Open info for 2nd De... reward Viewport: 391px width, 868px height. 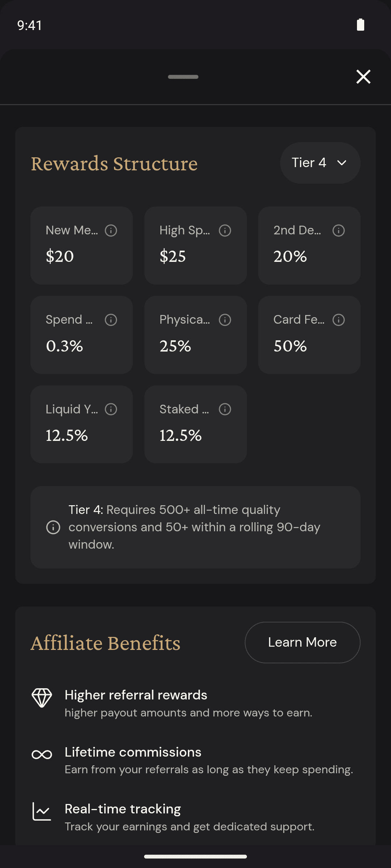click(x=339, y=230)
